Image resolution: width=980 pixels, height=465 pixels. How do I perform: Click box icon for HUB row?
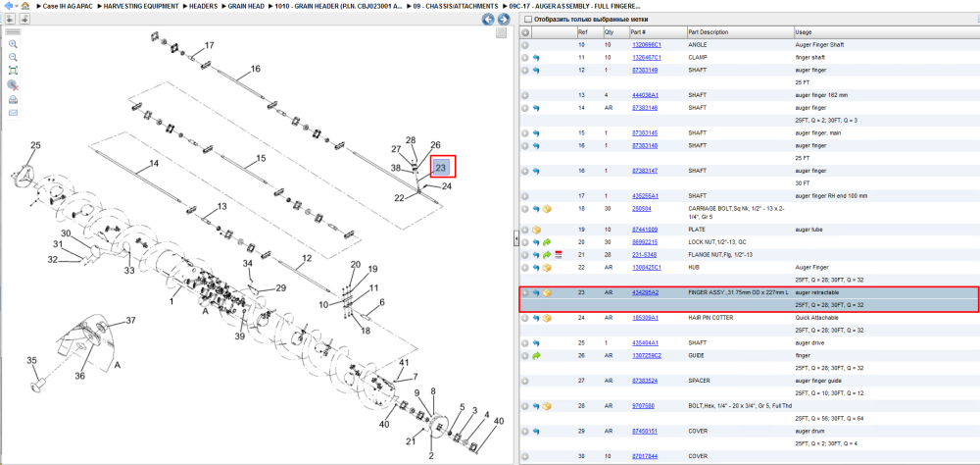coord(547,268)
